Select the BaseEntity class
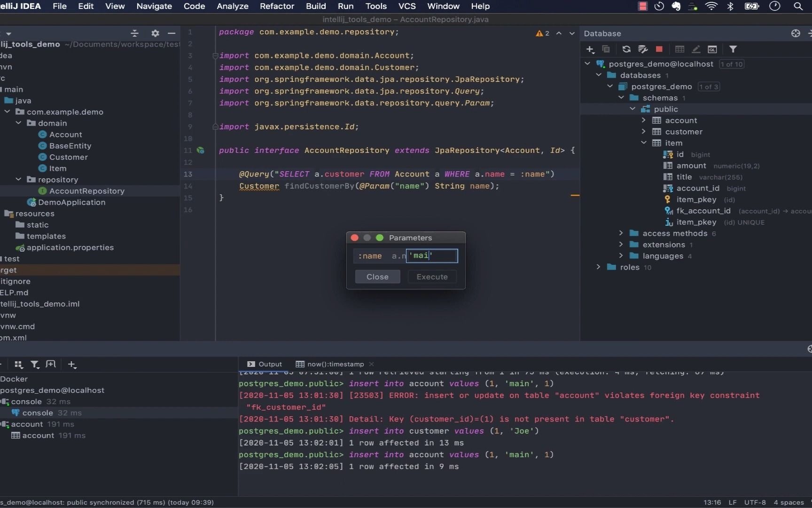The height and width of the screenshot is (508, 812). [x=70, y=146]
